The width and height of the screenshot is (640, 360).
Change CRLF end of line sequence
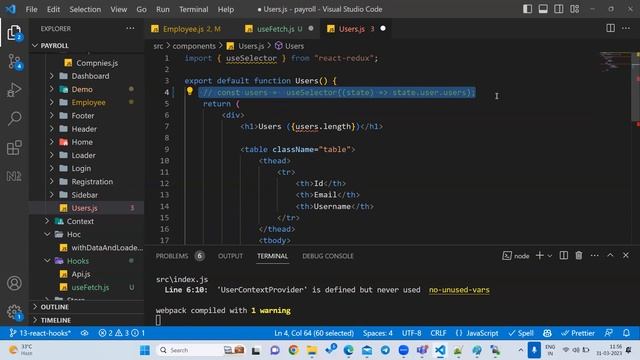(x=438, y=333)
